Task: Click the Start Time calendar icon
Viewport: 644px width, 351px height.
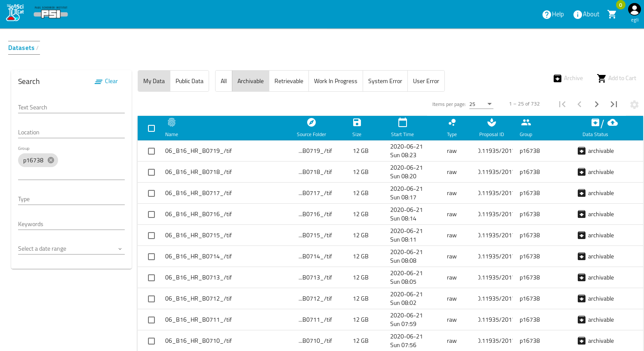Action: point(403,122)
